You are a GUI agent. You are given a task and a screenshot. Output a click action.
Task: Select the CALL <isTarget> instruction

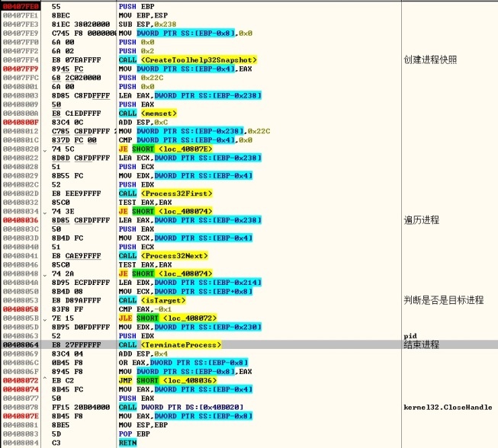click(153, 300)
